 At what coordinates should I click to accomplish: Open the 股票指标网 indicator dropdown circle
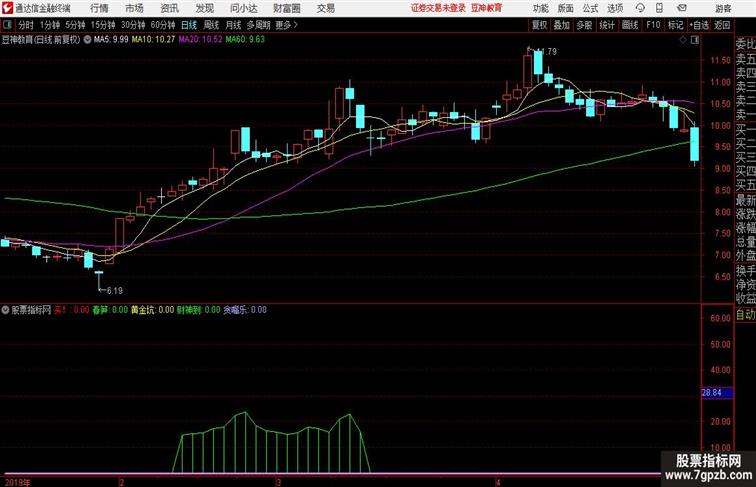(x=5, y=310)
